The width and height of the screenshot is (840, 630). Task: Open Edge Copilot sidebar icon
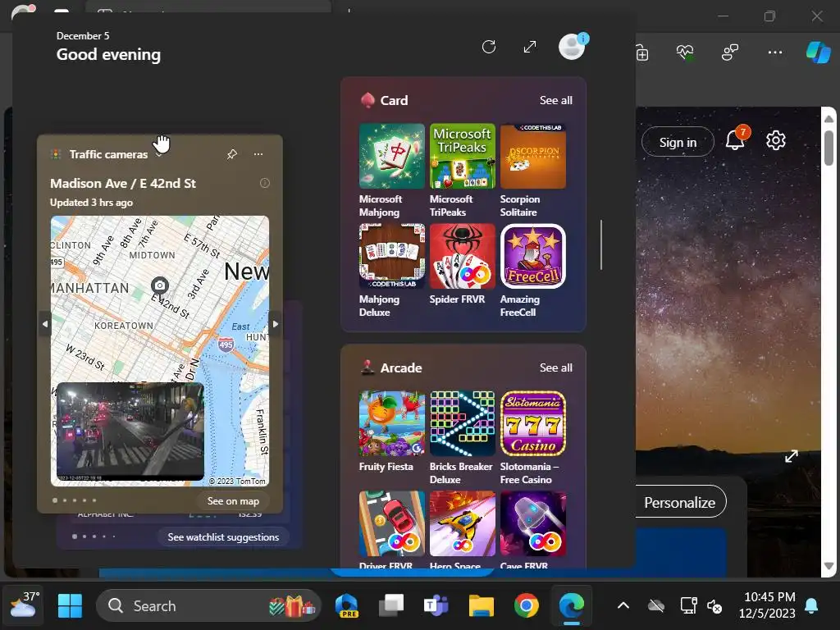tap(819, 52)
